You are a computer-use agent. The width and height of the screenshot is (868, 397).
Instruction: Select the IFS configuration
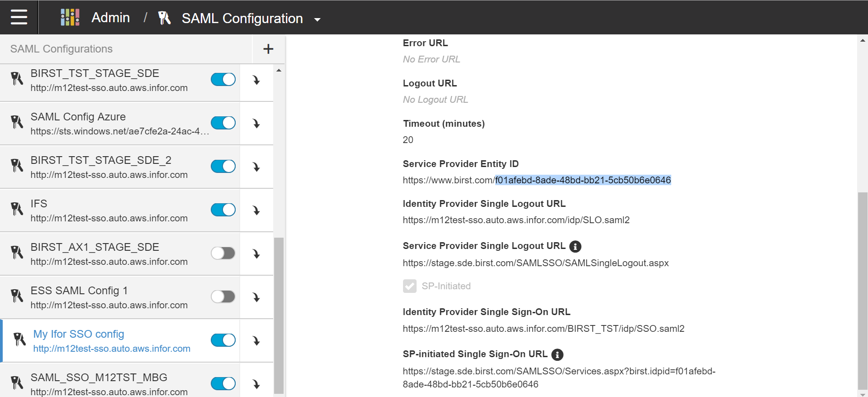(x=120, y=210)
